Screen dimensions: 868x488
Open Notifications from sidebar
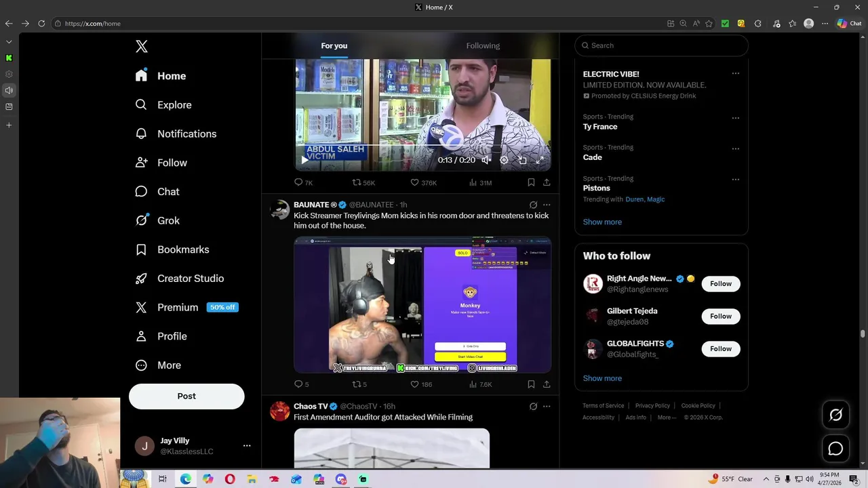pyautogui.click(x=176, y=134)
